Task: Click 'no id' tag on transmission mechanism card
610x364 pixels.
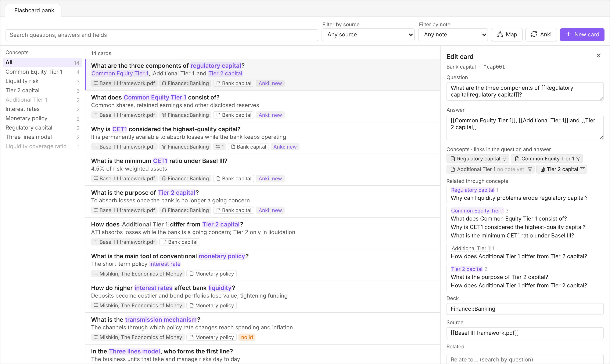Action: (247, 337)
